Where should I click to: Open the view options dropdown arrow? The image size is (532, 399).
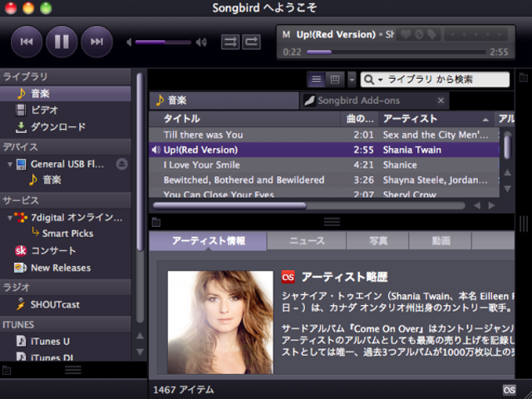(352, 80)
